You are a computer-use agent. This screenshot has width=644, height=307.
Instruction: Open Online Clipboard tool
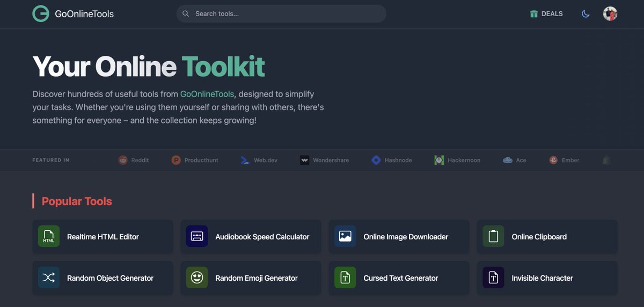(x=547, y=237)
